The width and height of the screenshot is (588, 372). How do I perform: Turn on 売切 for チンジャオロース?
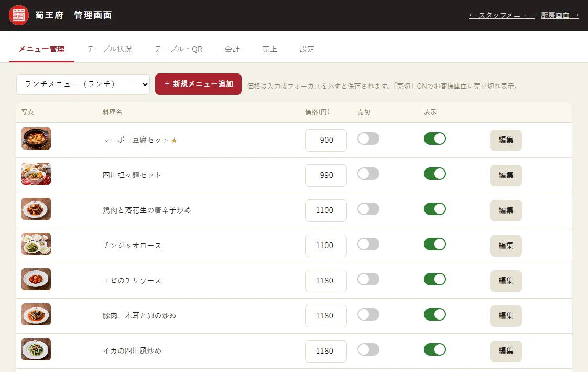(368, 244)
